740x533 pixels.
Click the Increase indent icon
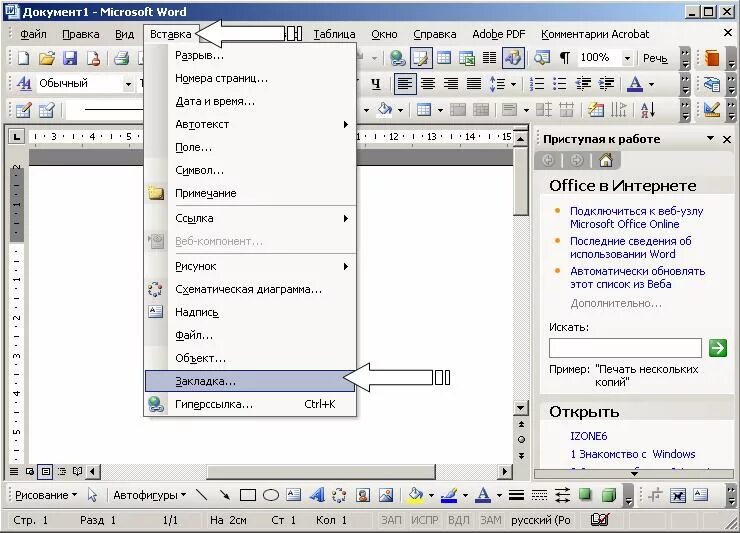[606, 84]
